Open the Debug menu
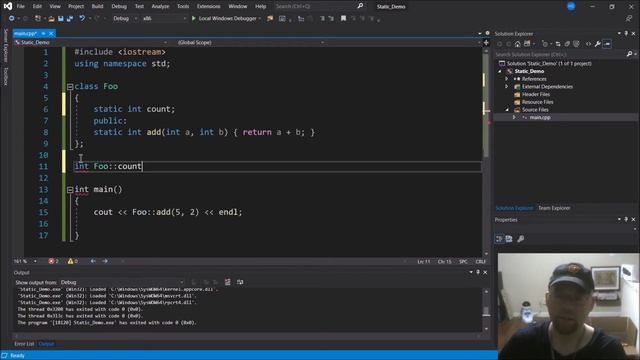Screen dimensions: 640x360 click(119, 6)
